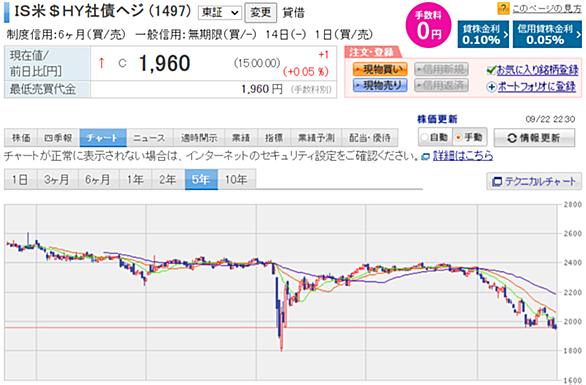
Task: Click the 情報更新 refresh button
Action: pyautogui.click(x=534, y=138)
